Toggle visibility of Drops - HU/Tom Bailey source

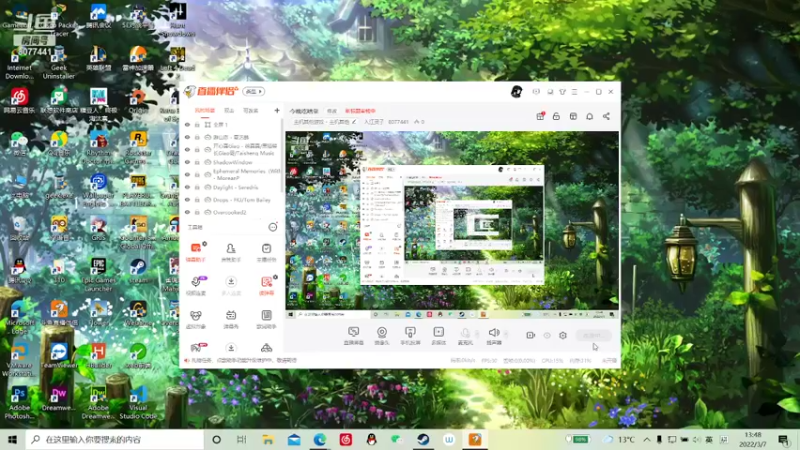click(x=187, y=200)
